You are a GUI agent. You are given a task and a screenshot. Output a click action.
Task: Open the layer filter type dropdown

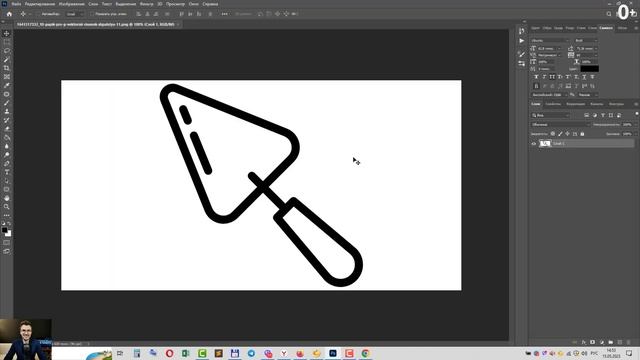550,116
